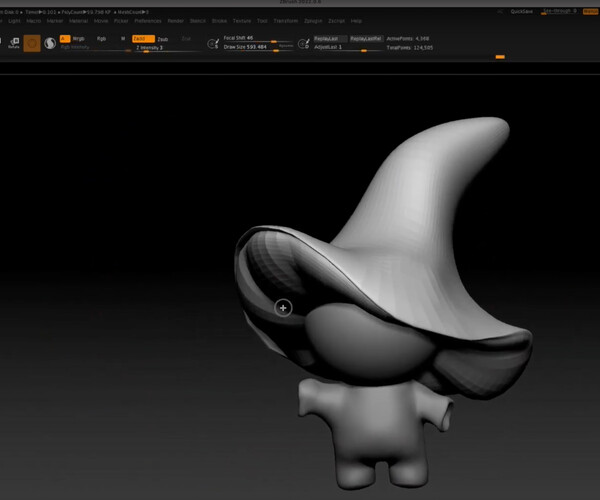Open the Stencil menu

click(x=198, y=21)
